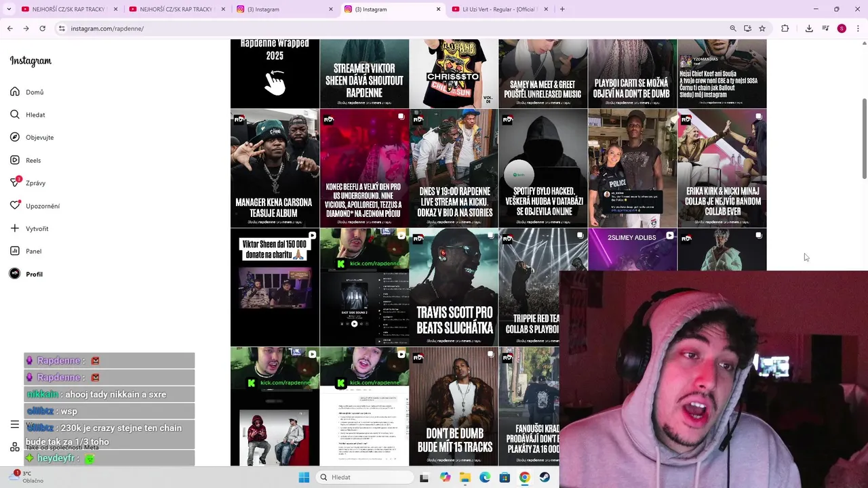Open the weather widget showing 3°C Oblačno

(x=27, y=477)
